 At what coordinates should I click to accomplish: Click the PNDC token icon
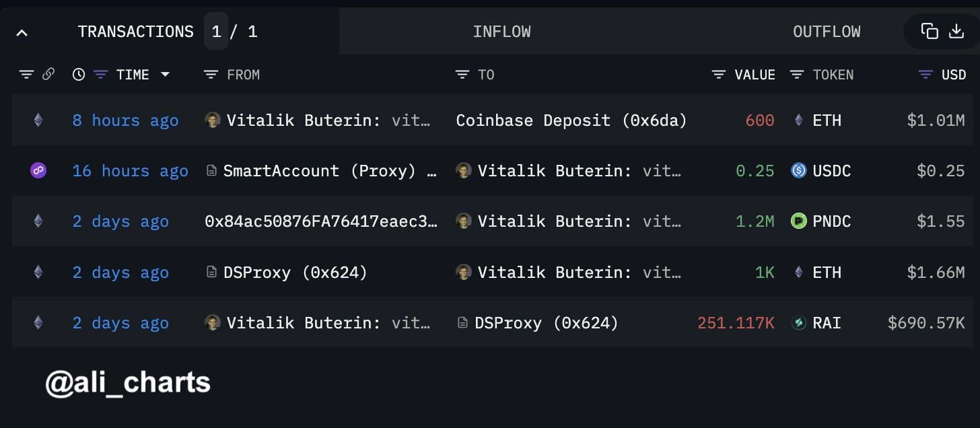pyautogui.click(x=799, y=221)
